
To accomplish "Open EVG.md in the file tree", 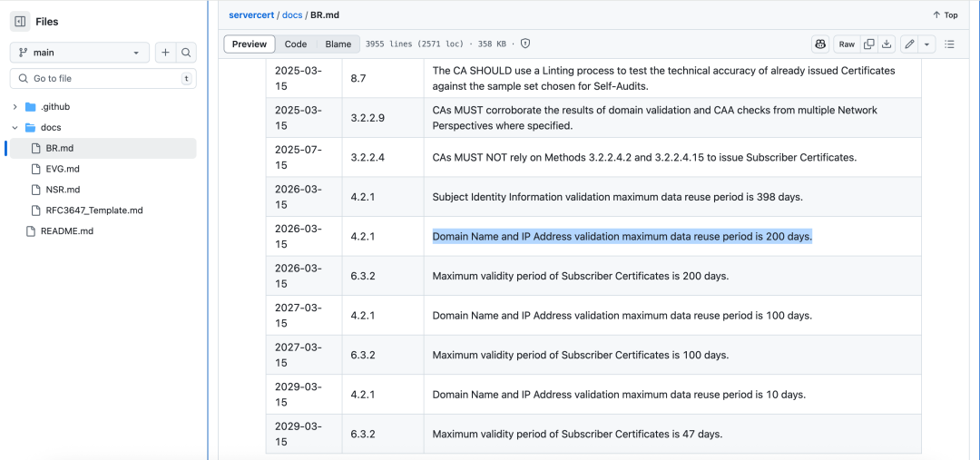I will tap(63, 169).
